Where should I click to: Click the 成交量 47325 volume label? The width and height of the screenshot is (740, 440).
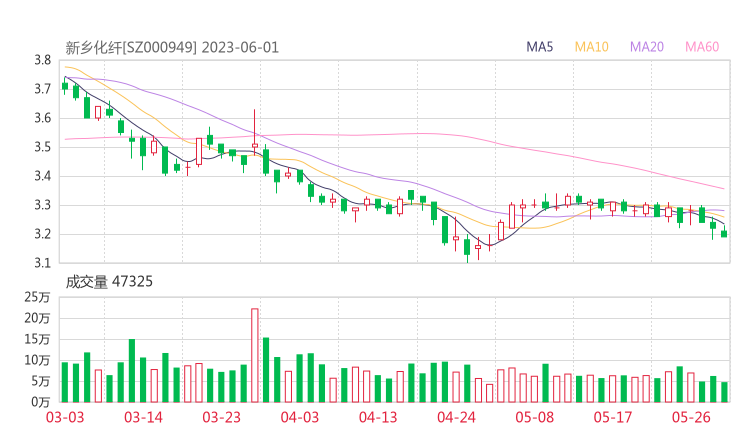coord(109,282)
